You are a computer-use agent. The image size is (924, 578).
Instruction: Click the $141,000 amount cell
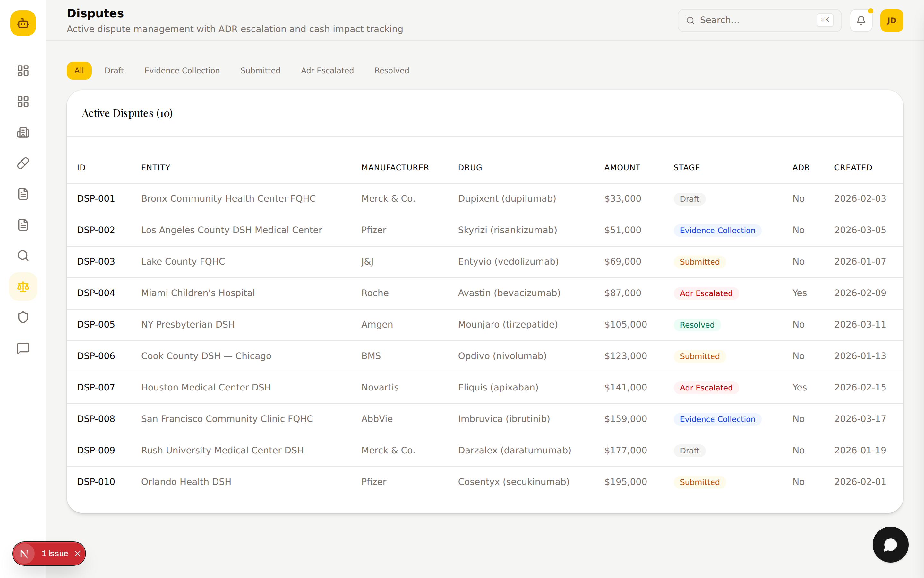(x=625, y=388)
